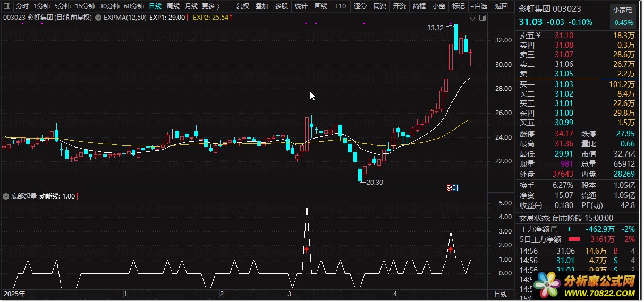Select the 周线 weekly period tab

click(x=173, y=6)
